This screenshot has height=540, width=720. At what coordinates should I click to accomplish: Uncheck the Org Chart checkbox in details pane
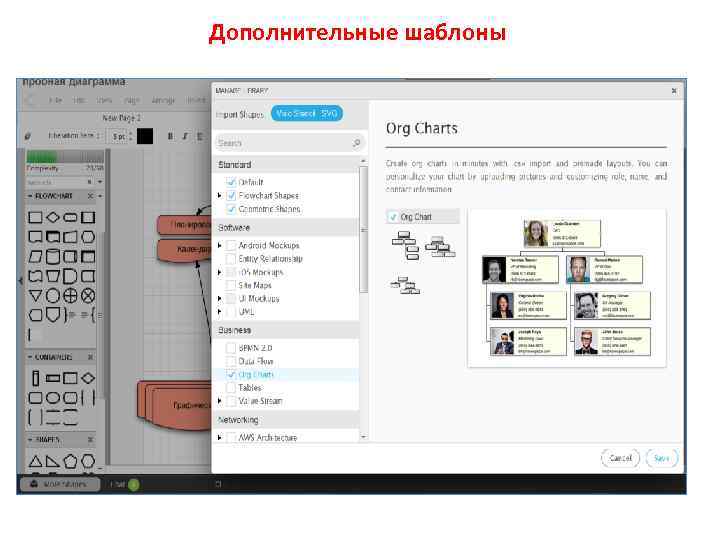click(393, 217)
